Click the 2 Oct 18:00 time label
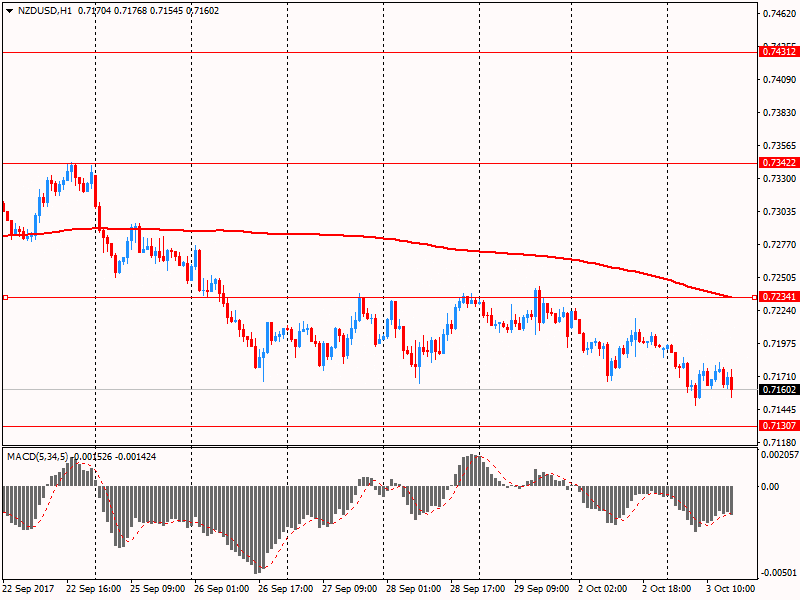Viewport: 800px width, 600px height. (x=666, y=588)
